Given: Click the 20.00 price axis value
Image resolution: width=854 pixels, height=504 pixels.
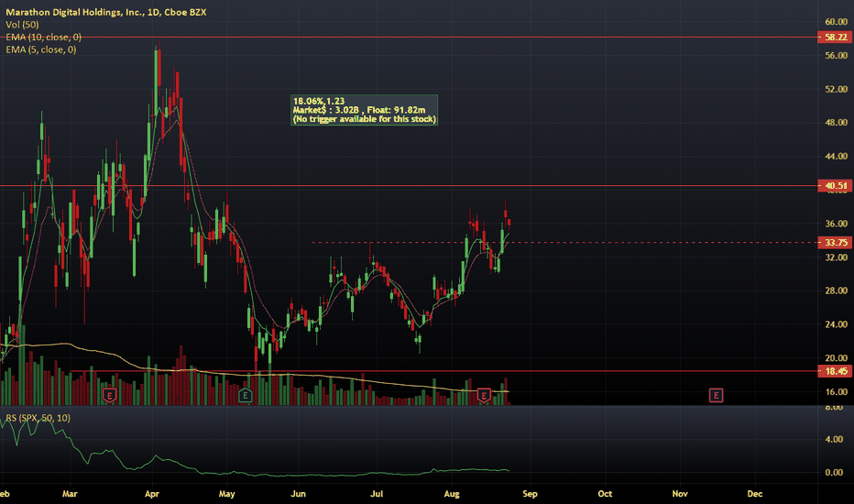Looking at the screenshot, I should click(x=836, y=358).
